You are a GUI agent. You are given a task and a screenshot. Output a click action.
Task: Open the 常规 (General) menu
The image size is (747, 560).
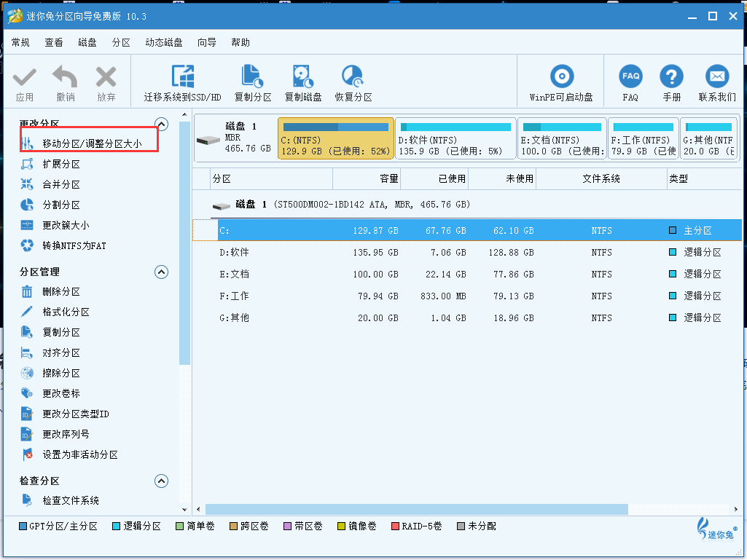point(20,42)
